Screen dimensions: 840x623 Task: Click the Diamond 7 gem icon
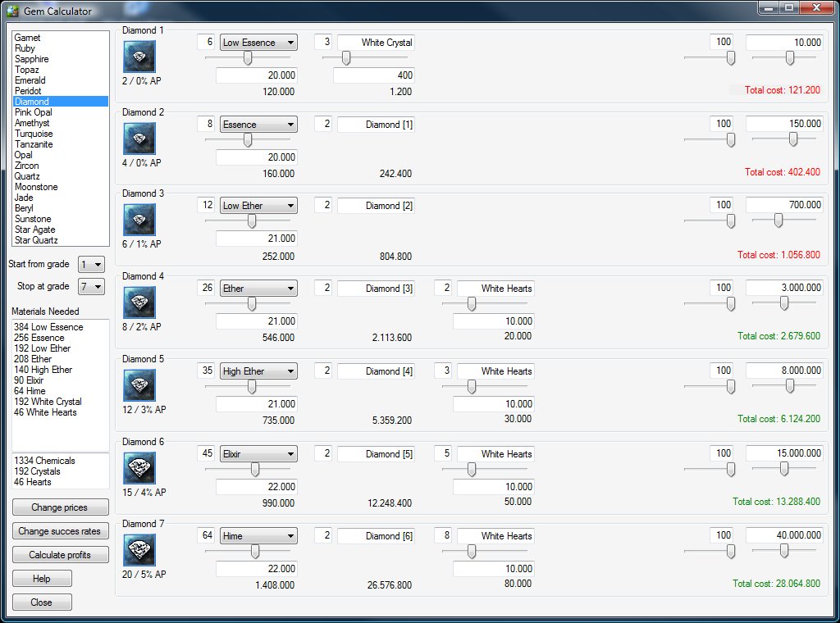click(139, 550)
